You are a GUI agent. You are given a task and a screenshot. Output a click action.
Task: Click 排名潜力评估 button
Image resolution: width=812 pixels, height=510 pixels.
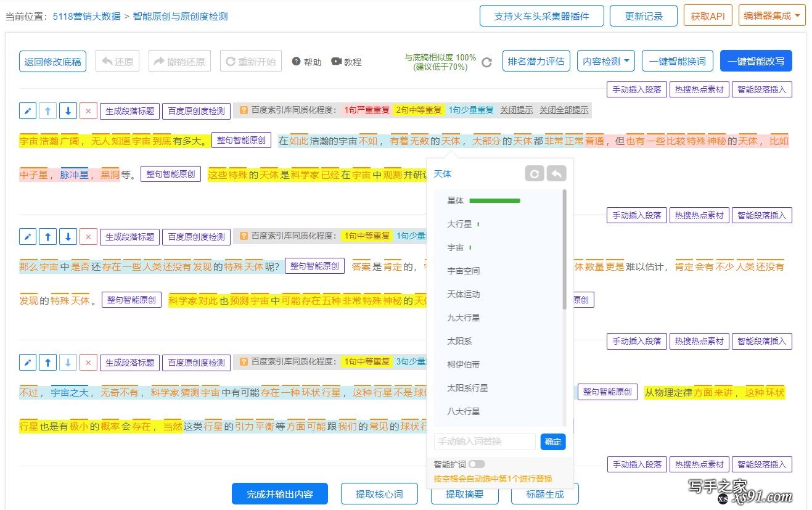(x=536, y=61)
